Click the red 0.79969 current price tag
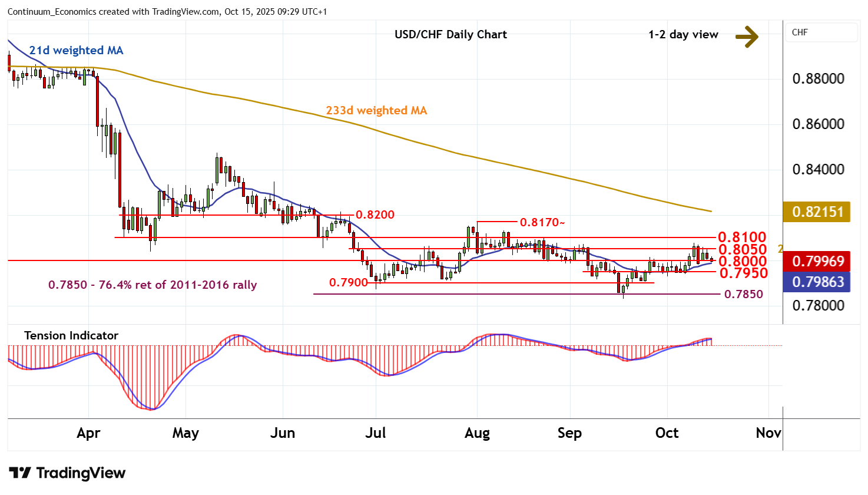868x495 pixels. 817,261
